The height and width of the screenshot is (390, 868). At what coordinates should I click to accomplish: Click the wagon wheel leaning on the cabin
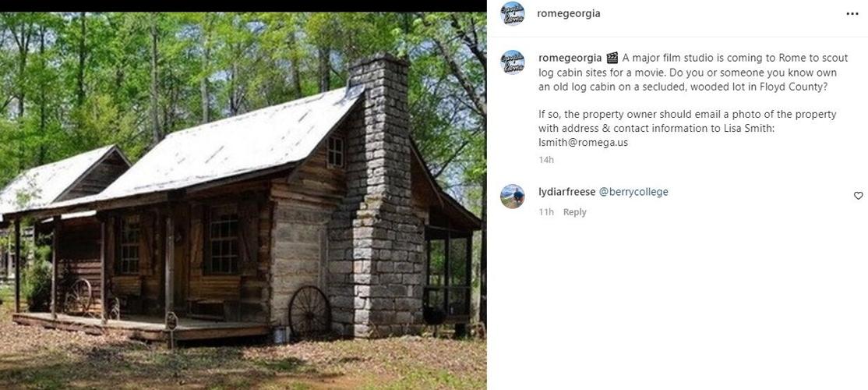(310, 313)
